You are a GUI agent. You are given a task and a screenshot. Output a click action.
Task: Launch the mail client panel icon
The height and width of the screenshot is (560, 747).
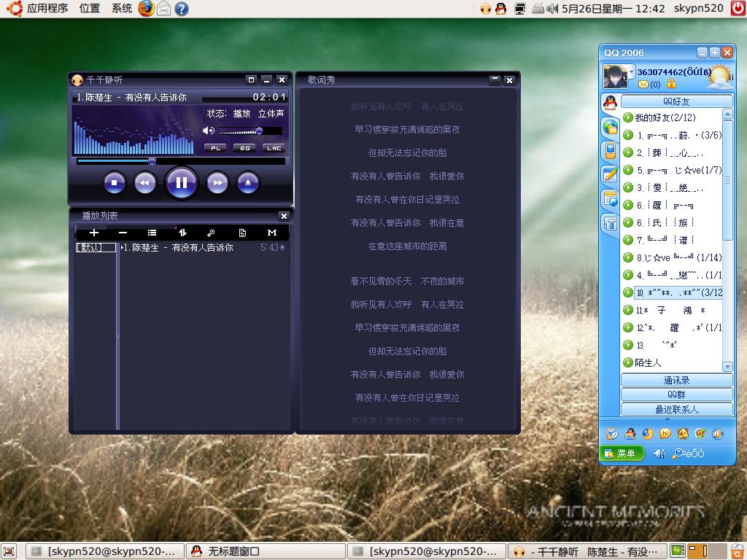point(164,9)
